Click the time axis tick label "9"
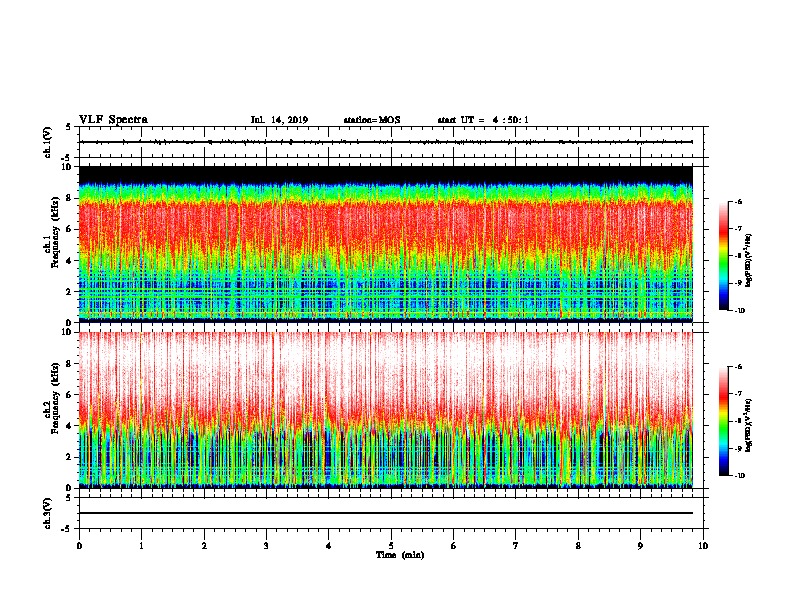Viewport: 792px width, 612px height. [640, 546]
